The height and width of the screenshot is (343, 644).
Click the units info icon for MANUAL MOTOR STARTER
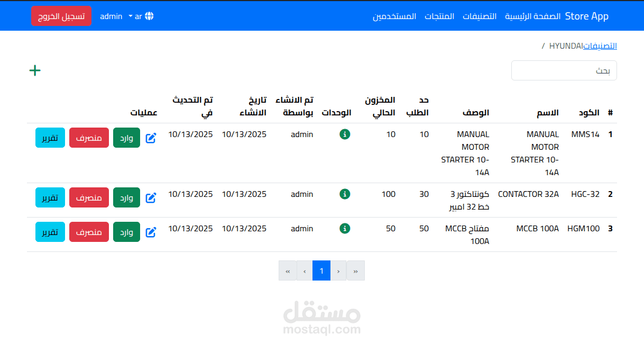click(345, 134)
